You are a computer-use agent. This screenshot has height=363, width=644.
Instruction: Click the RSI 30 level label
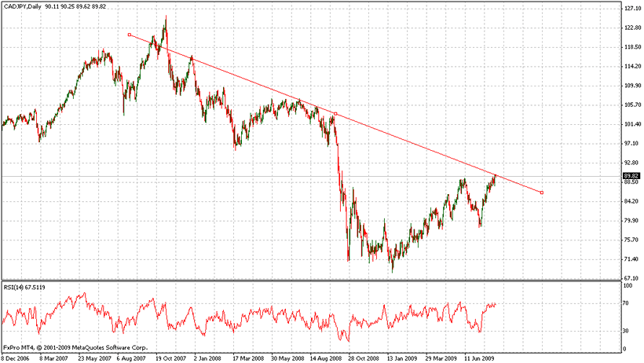(x=627, y=332)
